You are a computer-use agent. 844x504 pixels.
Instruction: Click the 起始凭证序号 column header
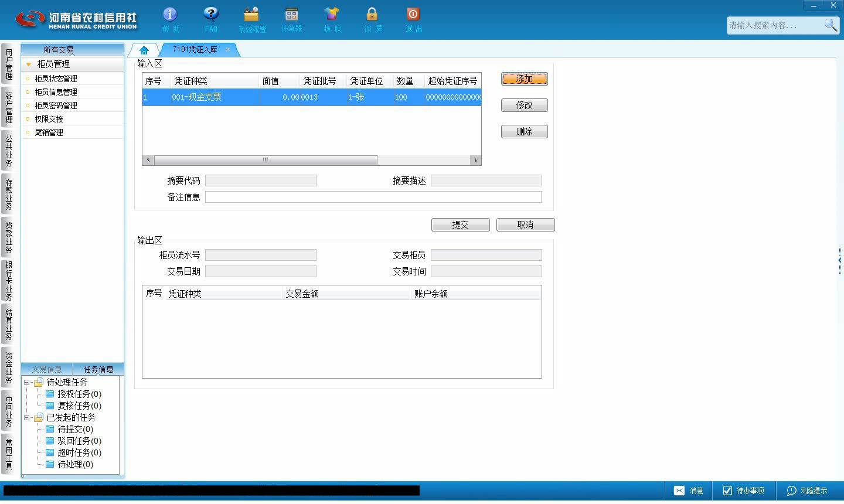(x=452, y=81)
